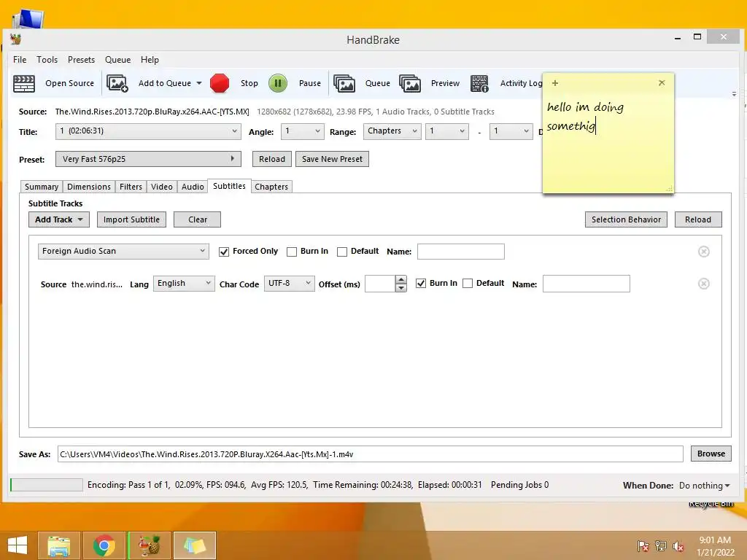
Task: Click Save New Preset button
Action: click(332, 159)
